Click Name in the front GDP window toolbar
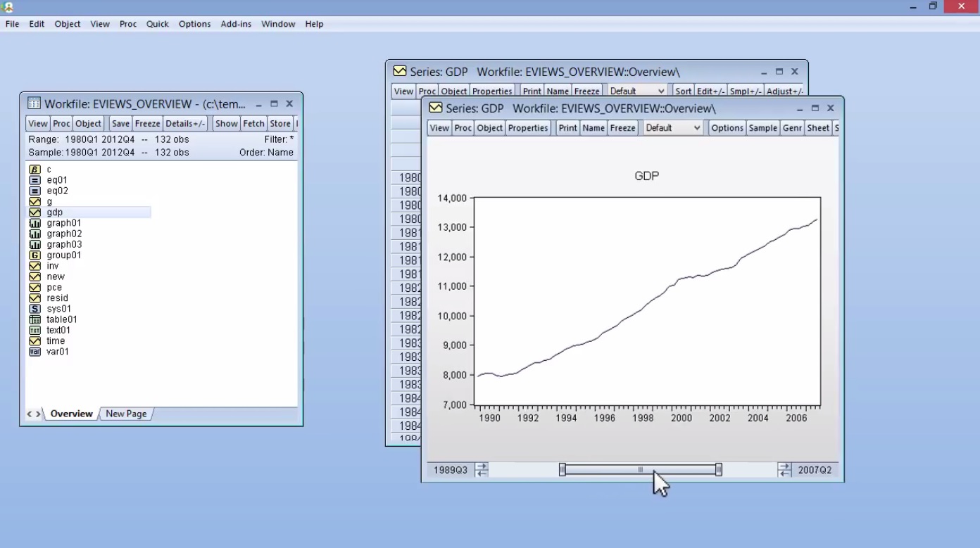Image resolution: width=980 pixels, height=548 pixels. click(593, 128)
